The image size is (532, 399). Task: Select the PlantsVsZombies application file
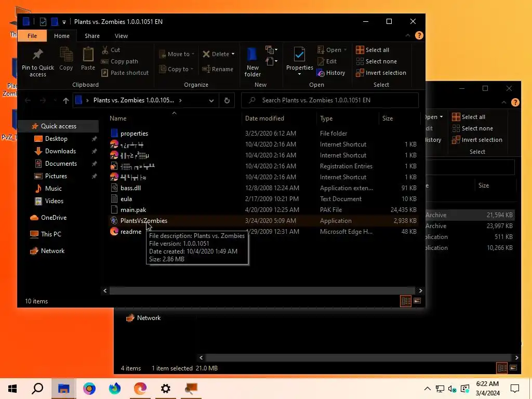144,221
